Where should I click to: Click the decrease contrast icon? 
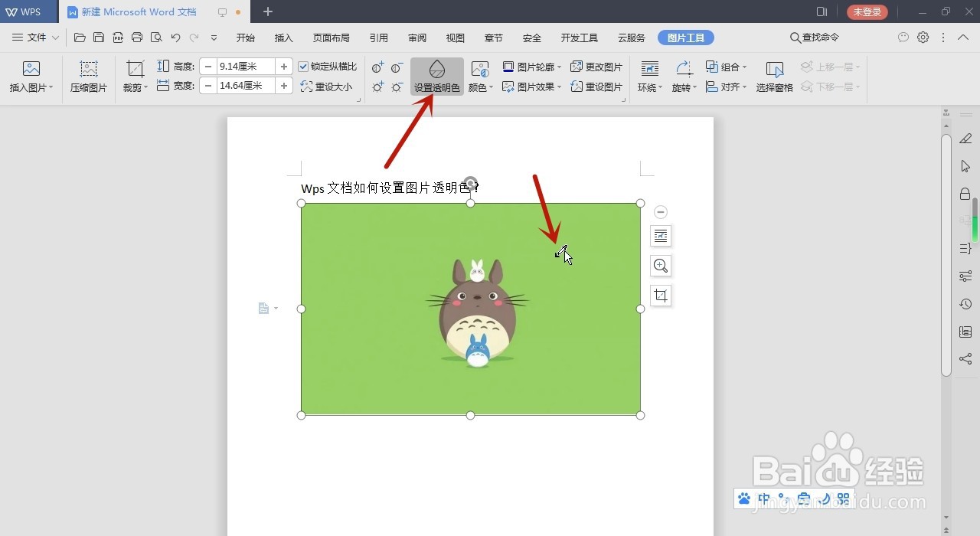point(397,67)
